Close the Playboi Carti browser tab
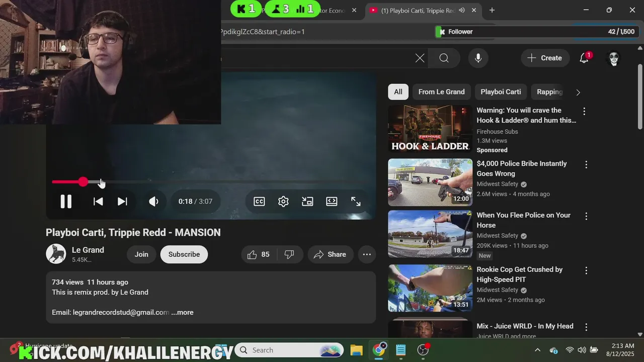This screenshot has width=644, height=362. pyautogui.click(x=474, y=10)
